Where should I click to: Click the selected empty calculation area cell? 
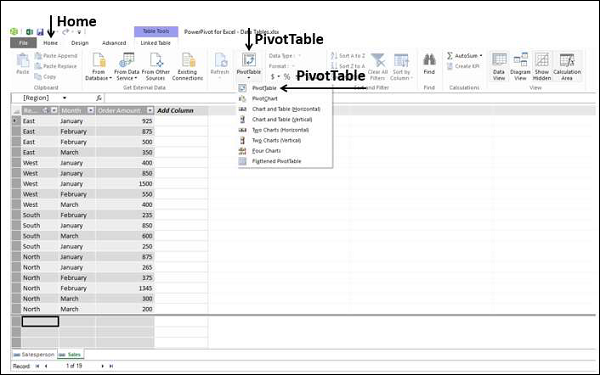point(40,321)
